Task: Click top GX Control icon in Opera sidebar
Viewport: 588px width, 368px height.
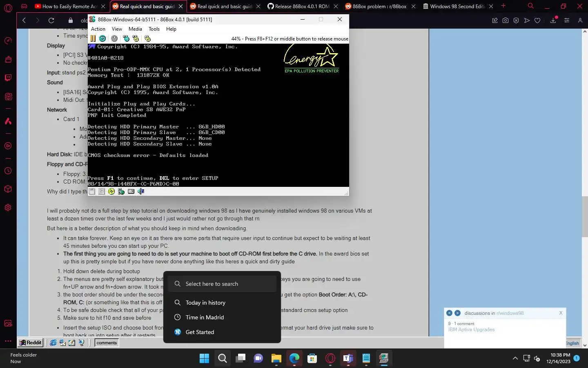Action: pyautogui.click(x=8, y=40)
